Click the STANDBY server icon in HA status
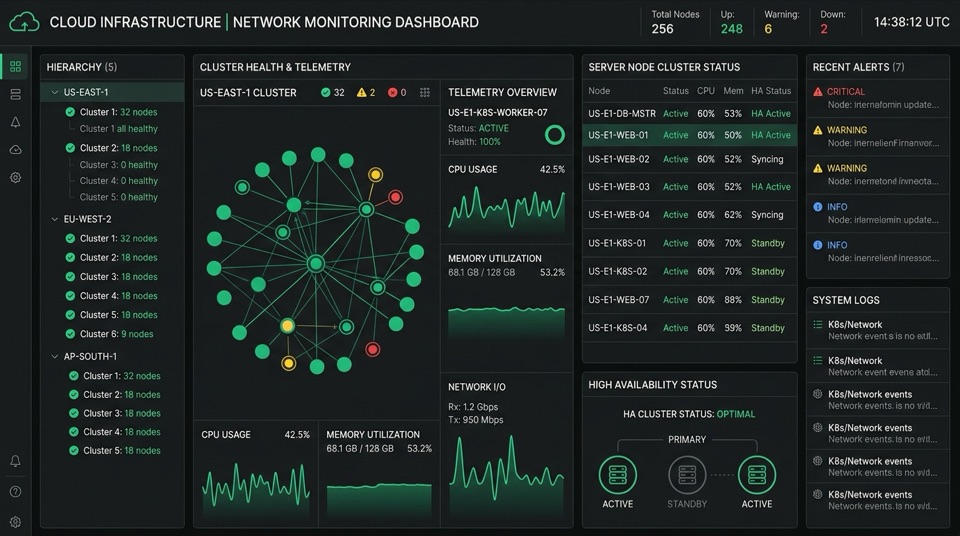 687,475
